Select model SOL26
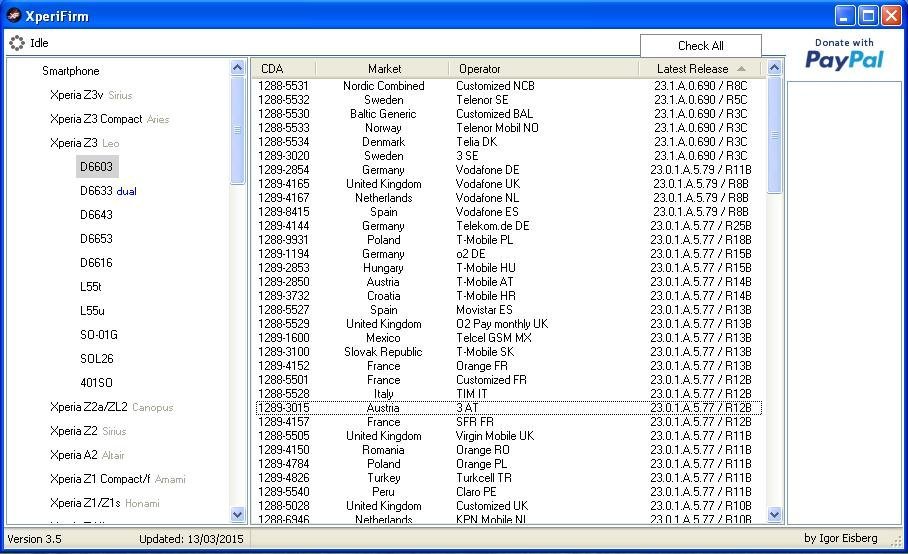Screen dimensions: 908x554 pyautogui.click(x=97, y=359)
